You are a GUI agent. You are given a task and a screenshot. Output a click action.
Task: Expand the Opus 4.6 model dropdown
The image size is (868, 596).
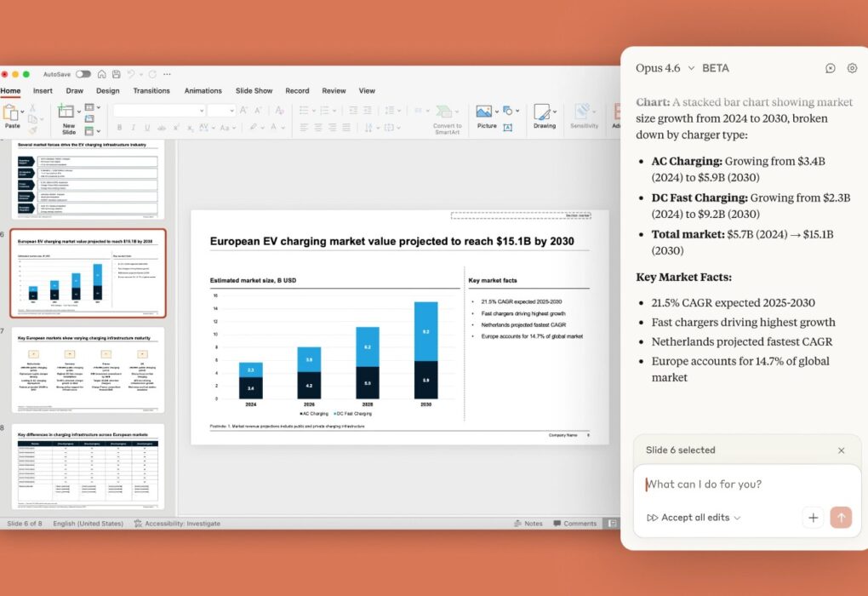(665, 68)
